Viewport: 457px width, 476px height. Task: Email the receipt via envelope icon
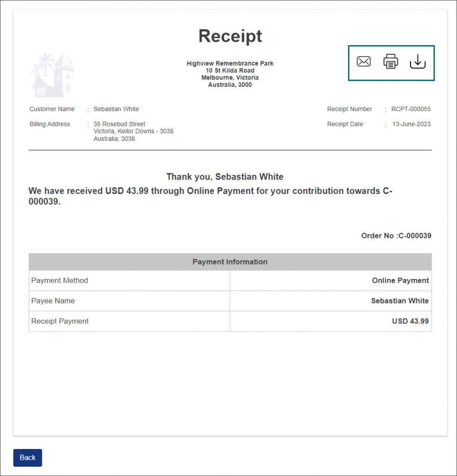364,61
